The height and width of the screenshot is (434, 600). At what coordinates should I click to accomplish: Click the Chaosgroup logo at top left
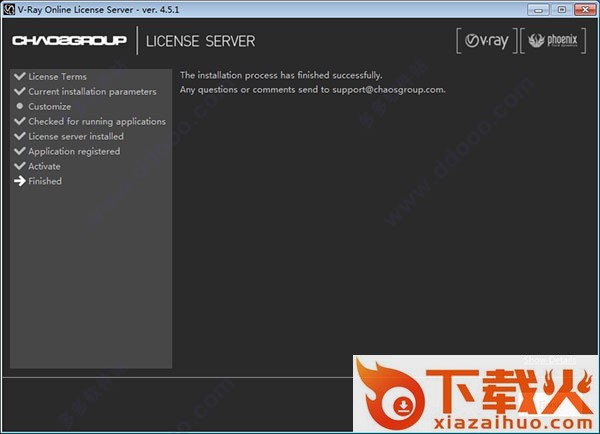(70, 41)
